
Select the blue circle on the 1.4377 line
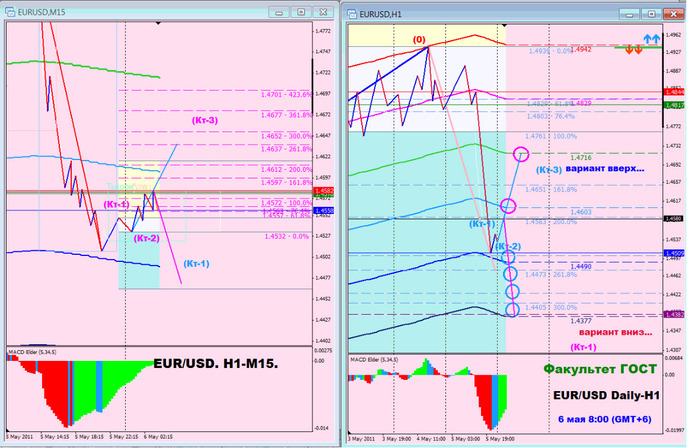pyautogui.click(x=512, y=310)
